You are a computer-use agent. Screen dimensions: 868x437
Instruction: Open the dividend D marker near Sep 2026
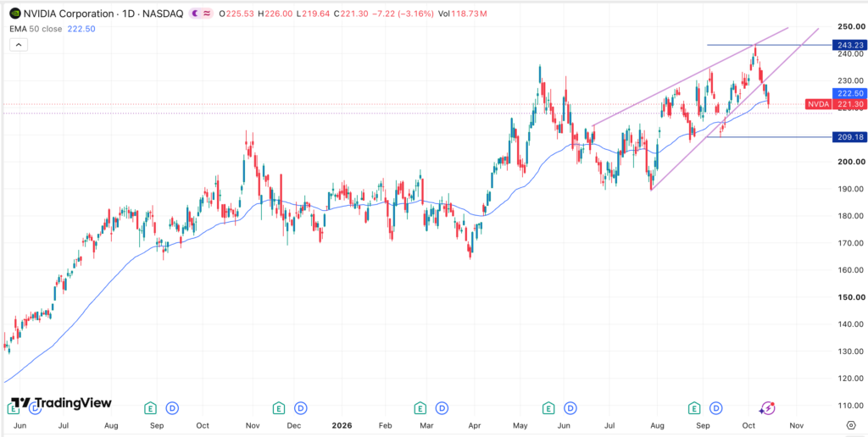click(x=715, y=408)
